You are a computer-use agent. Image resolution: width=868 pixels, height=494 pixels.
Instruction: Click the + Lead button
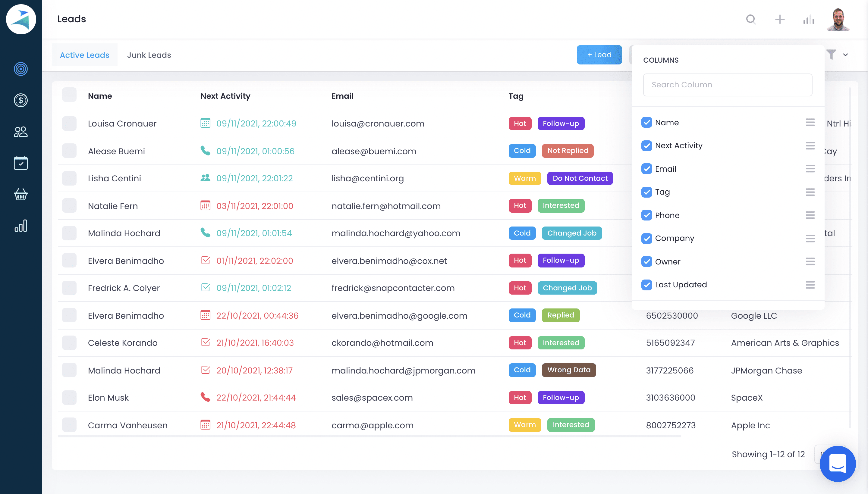coord(599,55)
